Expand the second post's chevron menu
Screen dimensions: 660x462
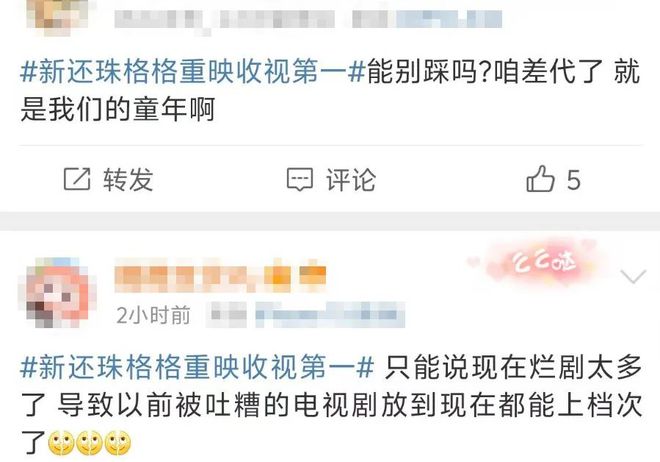pos(633,276)
